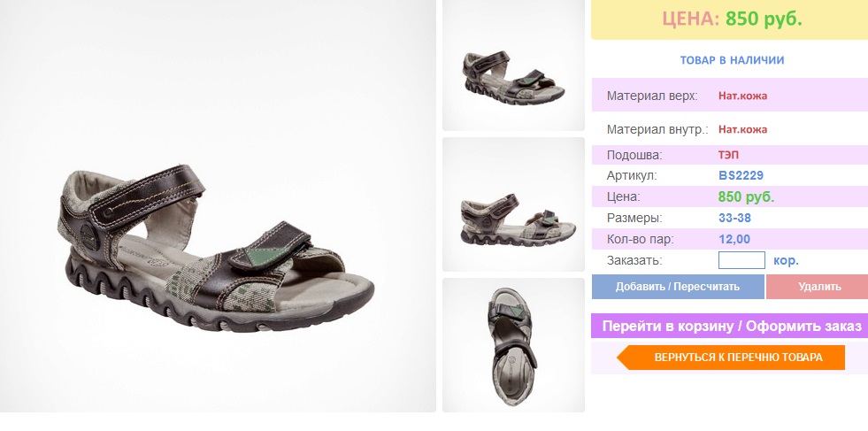868x431 pixels.
Task: Click the Добавить / Пересчитать button
Action: pos(678,287)
